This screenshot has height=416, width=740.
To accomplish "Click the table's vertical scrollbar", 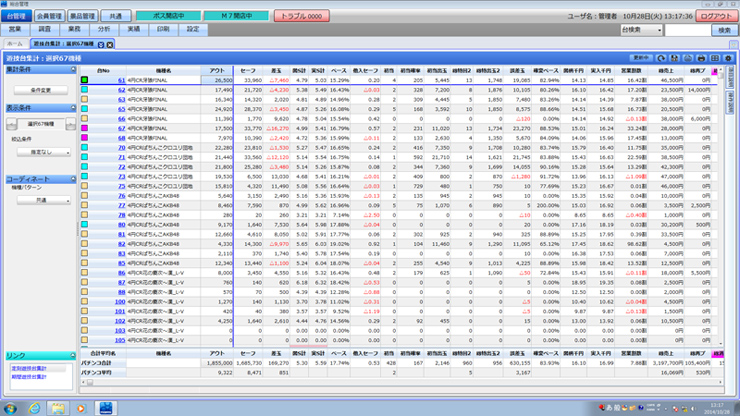I will point(721,206).
